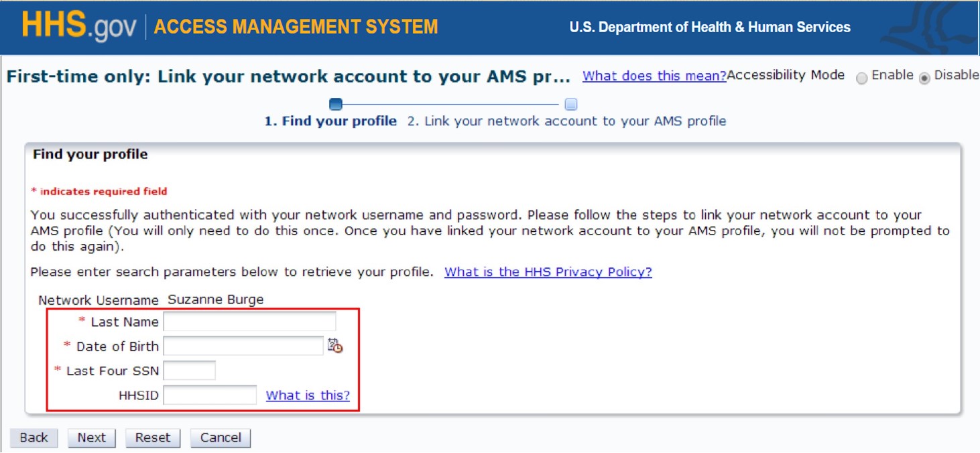
Task: Click the step 2 progress marker
Action: click(x=571, y=104)
